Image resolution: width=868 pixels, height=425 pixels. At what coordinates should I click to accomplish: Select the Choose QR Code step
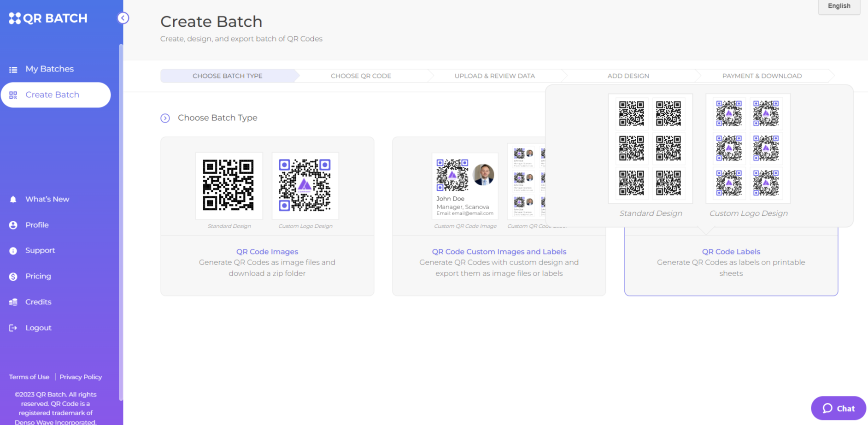(x=361, y=76)
